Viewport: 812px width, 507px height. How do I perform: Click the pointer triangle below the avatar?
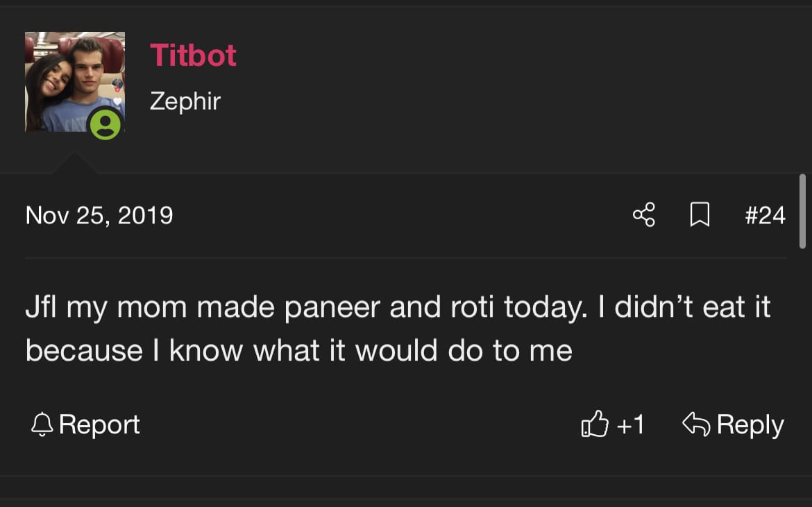pos(74,163)
